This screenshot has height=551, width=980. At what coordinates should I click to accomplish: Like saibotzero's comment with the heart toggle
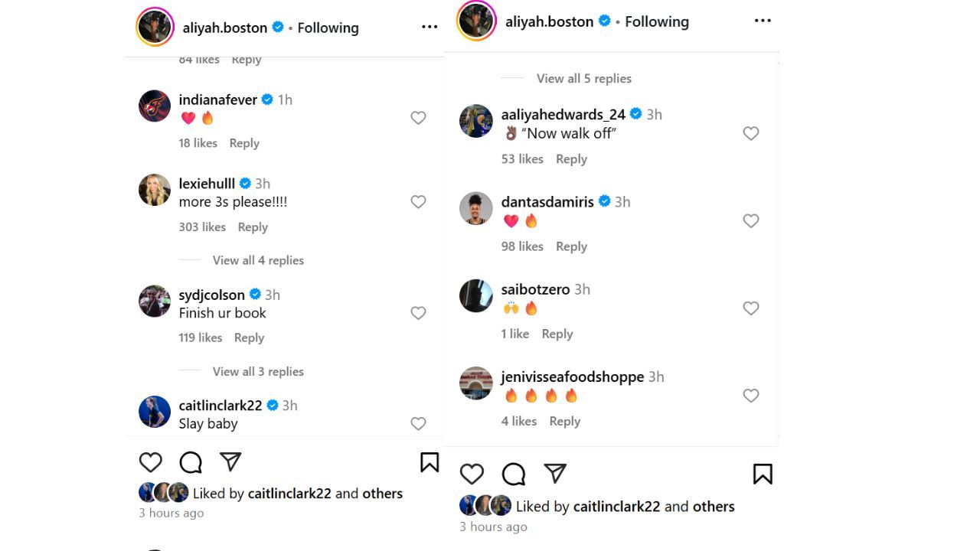[x=751, y=308]
